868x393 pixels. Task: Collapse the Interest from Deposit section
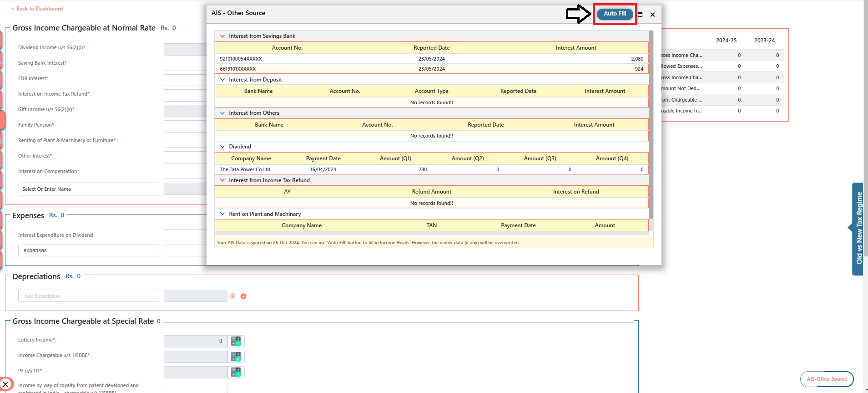(222, 80)
